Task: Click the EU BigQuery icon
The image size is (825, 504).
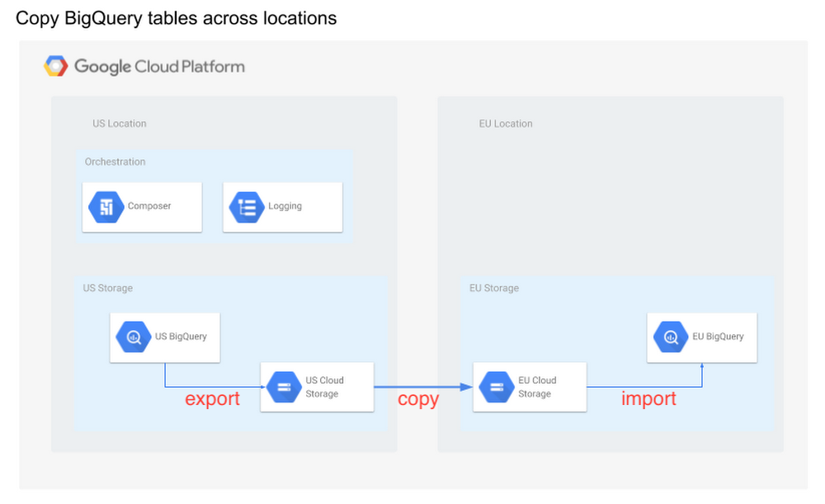Action: [x=670, y=337]
